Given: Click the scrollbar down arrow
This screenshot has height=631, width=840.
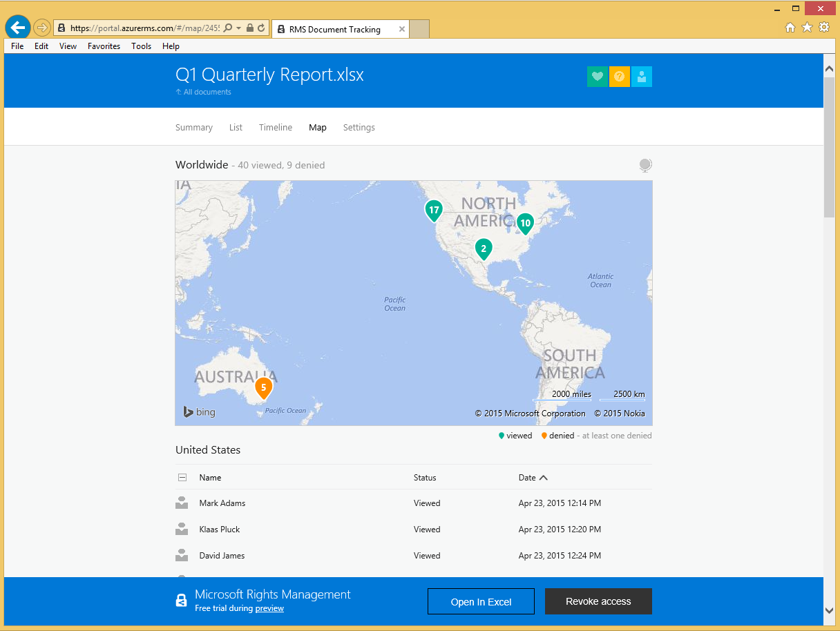Looking at the screenshot, I should tap(830, 610).
